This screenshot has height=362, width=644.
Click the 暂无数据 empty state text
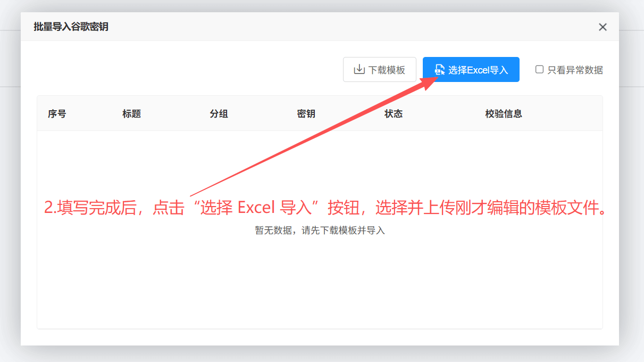tap(320, 231)
